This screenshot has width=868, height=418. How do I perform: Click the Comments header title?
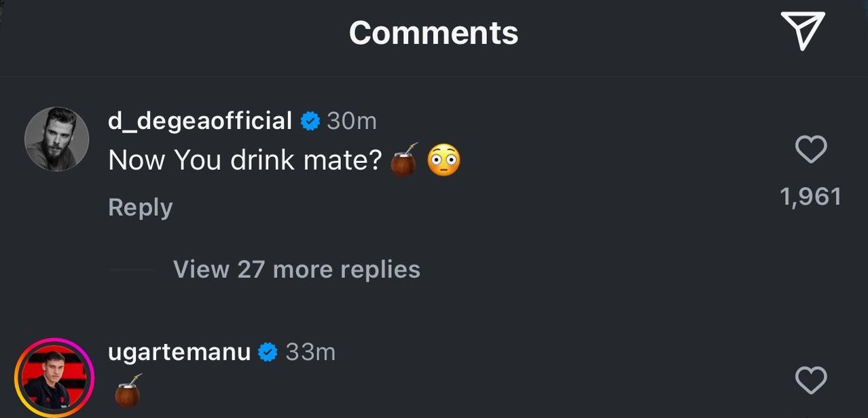click(x=433, y=32)
